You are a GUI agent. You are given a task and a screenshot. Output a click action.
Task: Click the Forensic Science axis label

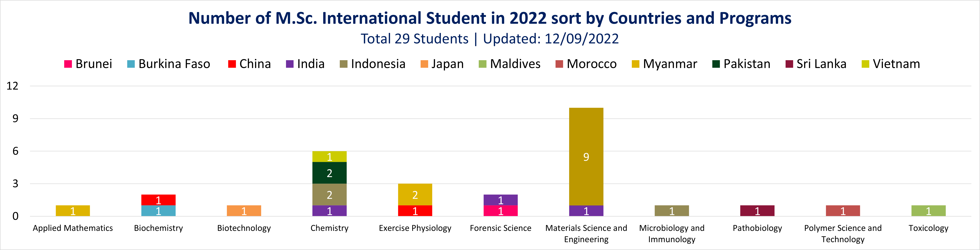click(x=500, y=228)
